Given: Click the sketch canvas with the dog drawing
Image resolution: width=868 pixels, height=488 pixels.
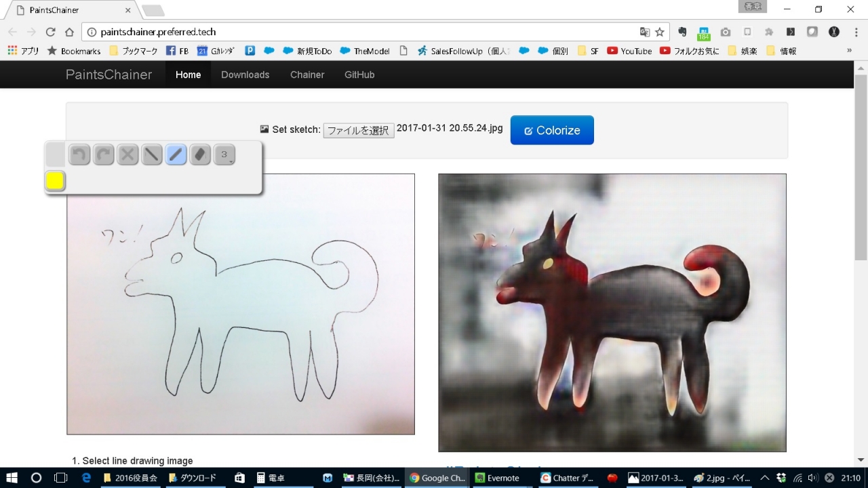Looking at the screenshot, I should click(x=241, y=304).
